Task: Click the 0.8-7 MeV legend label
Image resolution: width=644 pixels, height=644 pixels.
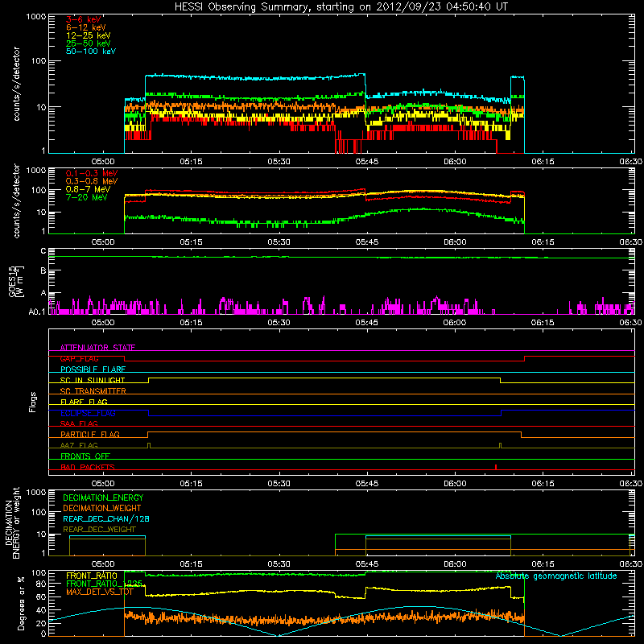Action: [88, 189]
